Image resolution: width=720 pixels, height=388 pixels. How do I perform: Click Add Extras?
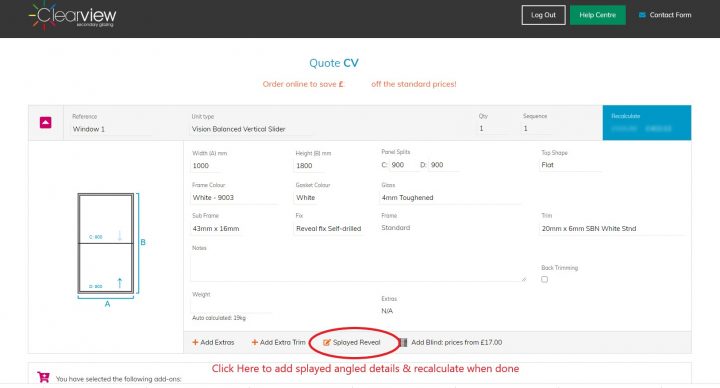pyautogui.click(x=213, y=342)
